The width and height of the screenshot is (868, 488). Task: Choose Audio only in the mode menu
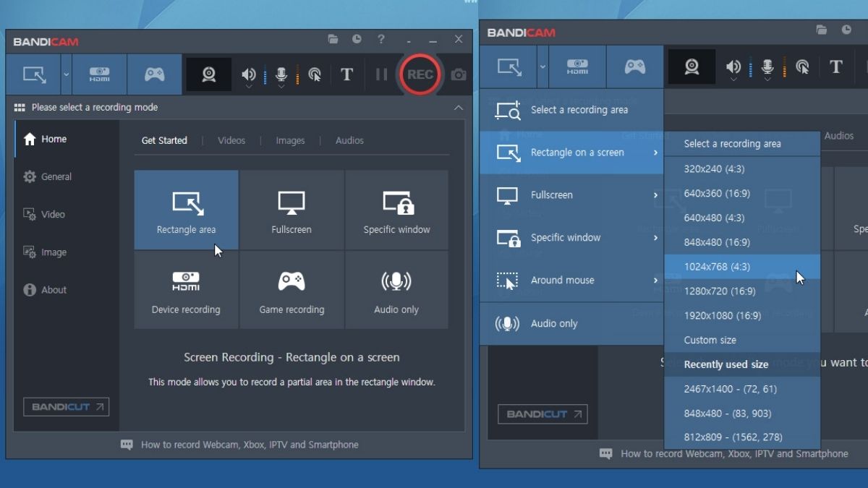[571, 324]
